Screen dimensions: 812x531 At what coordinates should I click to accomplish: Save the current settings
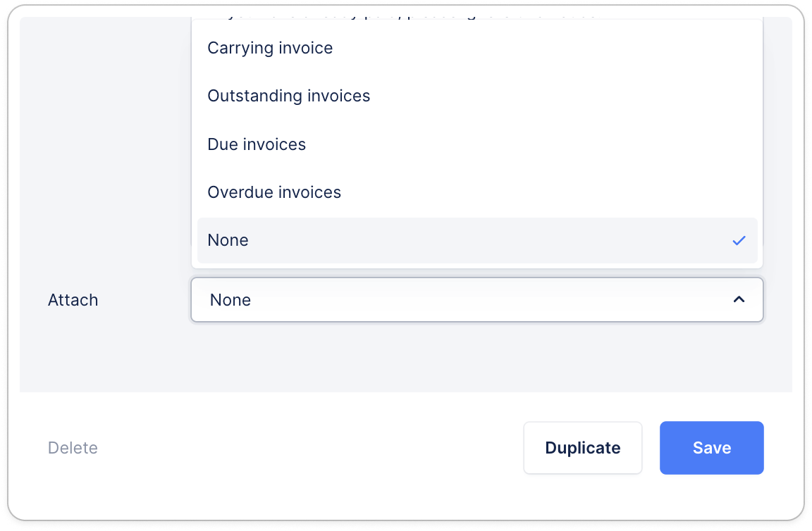tap(711, 448)
